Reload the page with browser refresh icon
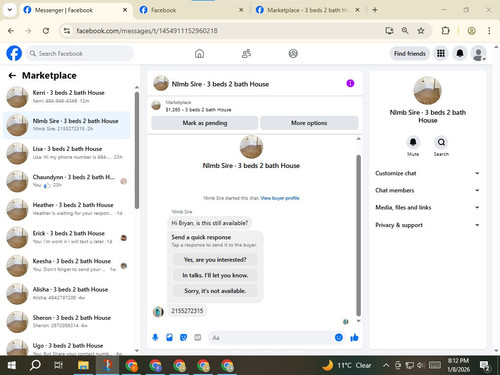 click(x=46, y=31)
